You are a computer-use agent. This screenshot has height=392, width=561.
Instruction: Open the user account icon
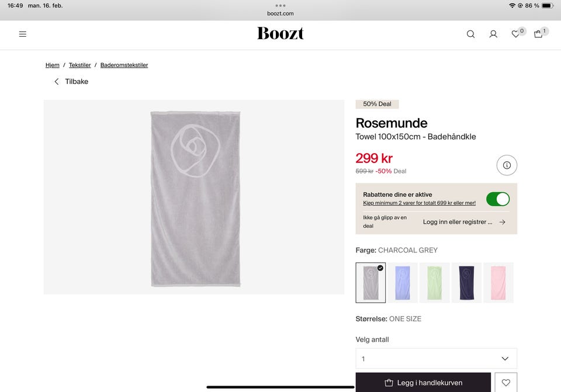493,34
